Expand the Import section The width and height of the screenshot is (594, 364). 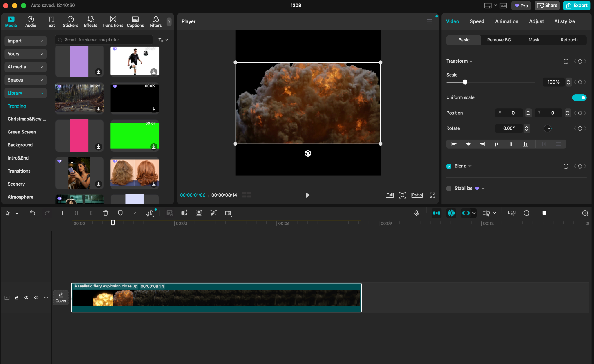coord(25,41)
